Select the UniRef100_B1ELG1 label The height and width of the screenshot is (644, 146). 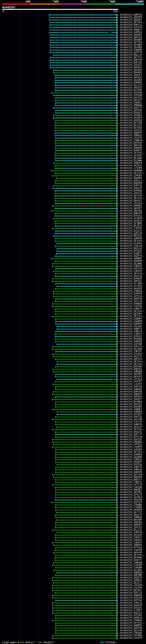click(x=131, y=613)
